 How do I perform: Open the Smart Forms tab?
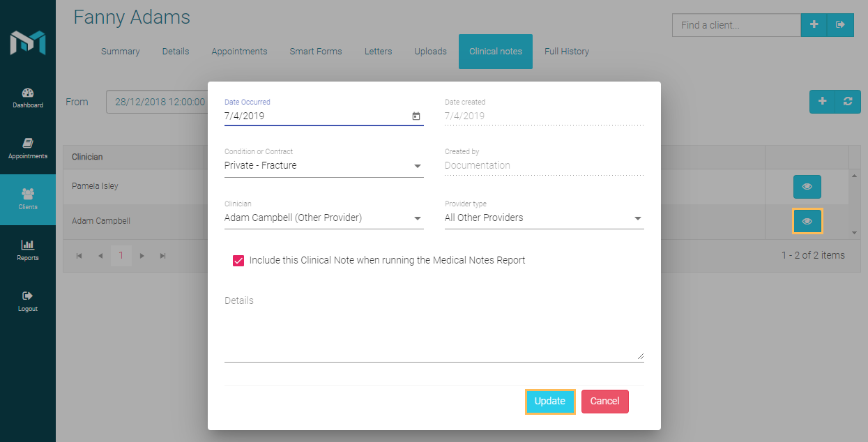[315, 52]
